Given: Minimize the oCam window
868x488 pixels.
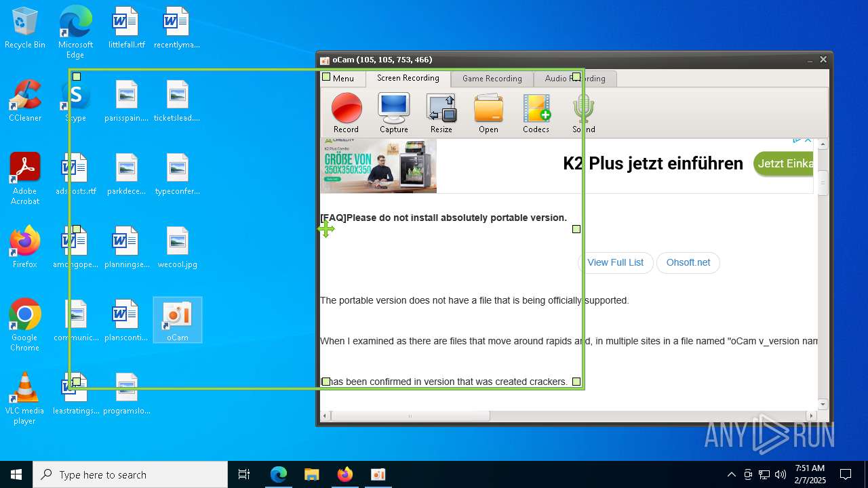Looking at the screenshot, I should point(810,60).
